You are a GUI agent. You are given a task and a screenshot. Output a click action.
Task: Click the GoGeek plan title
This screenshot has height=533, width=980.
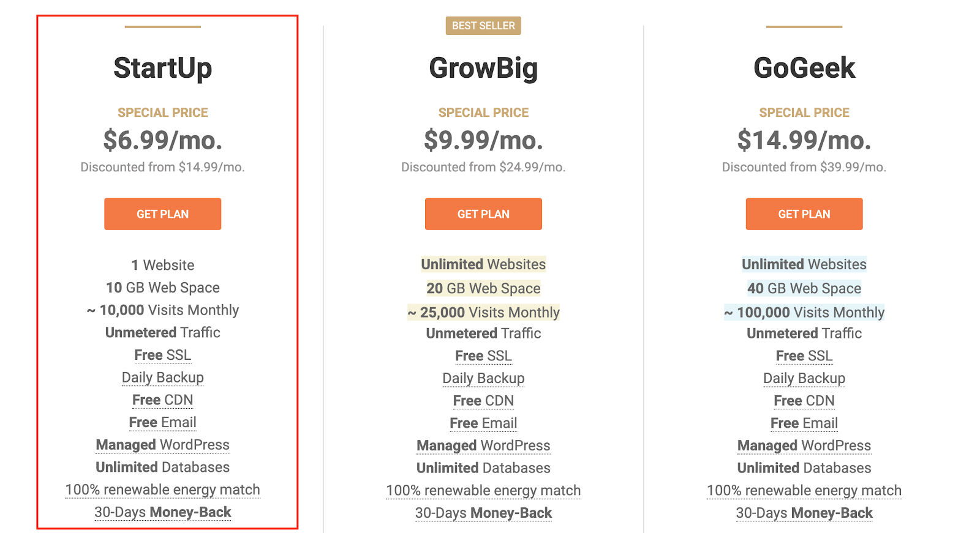804,68
